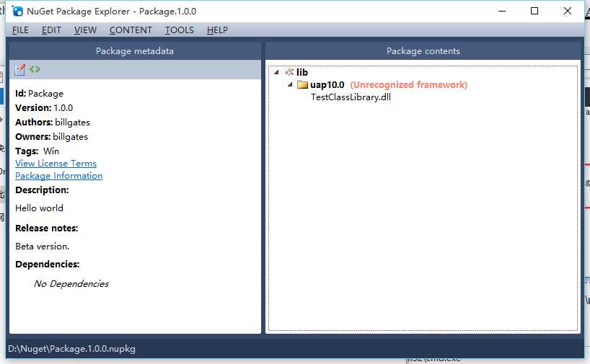The image size is (590, 364).
Task: Collapse the uap10.0 folder node
Action: point(291,85)
